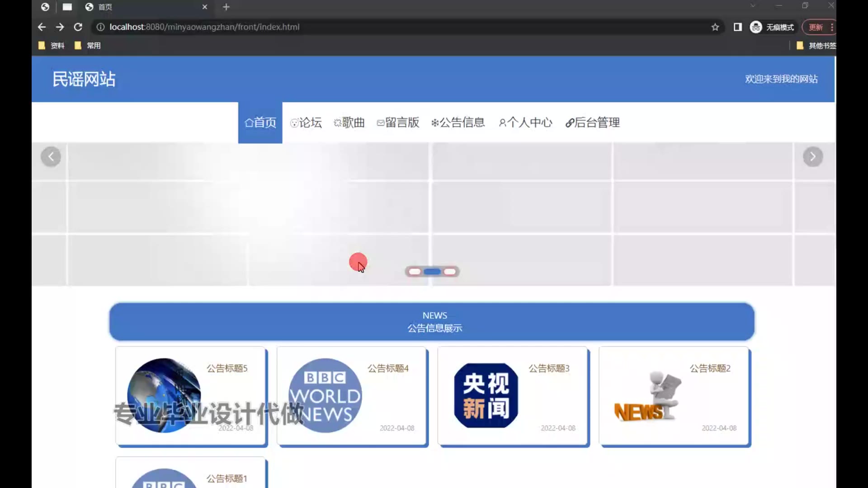Go back using the browser back arrow

42,27
